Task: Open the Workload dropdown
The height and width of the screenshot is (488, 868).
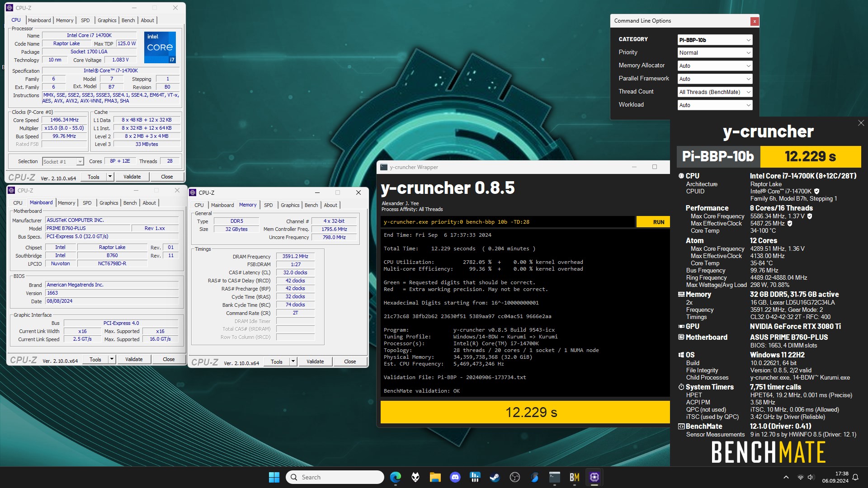Action: click(715, 105)
